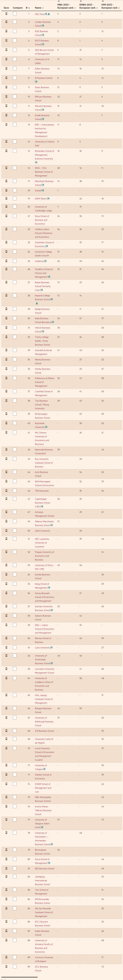The image size is (123, 980).
Task: Remove the MiM 2023 European rank column
Action: tap(102, 2)
